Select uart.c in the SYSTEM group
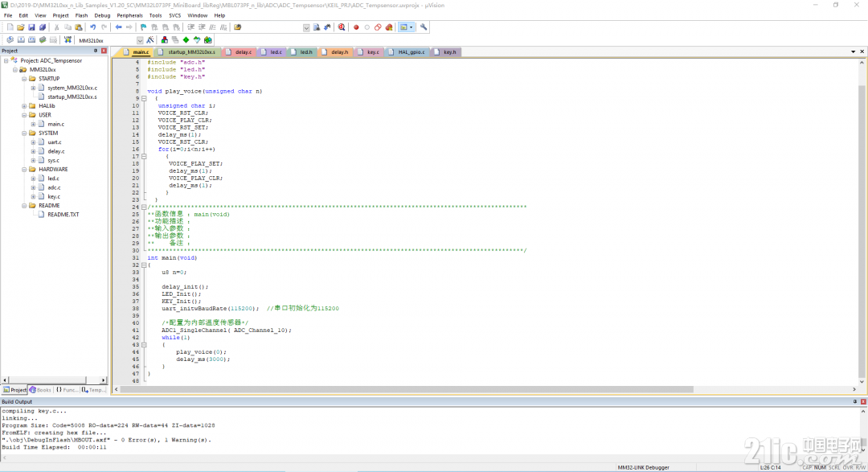 click(55, 142)
